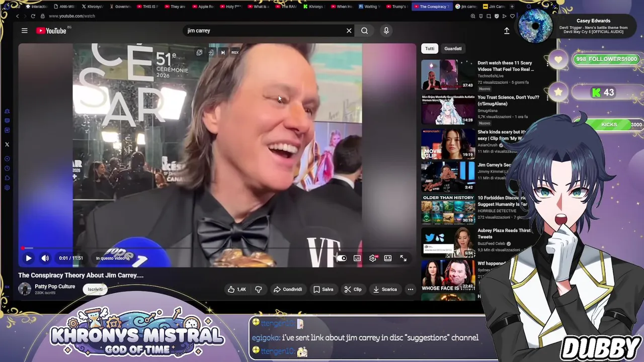Enter fullscreen on the video player

tap(404, 258)
